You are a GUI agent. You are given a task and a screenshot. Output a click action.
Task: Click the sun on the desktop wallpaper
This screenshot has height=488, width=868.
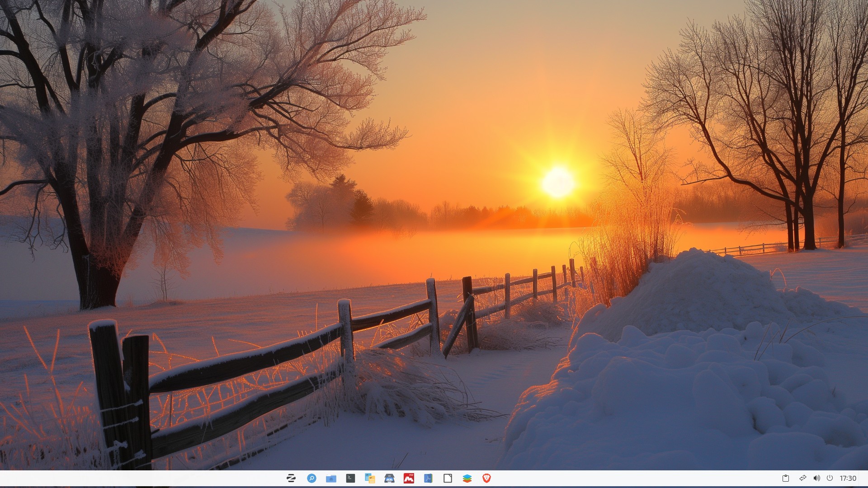tap(558, 183)
